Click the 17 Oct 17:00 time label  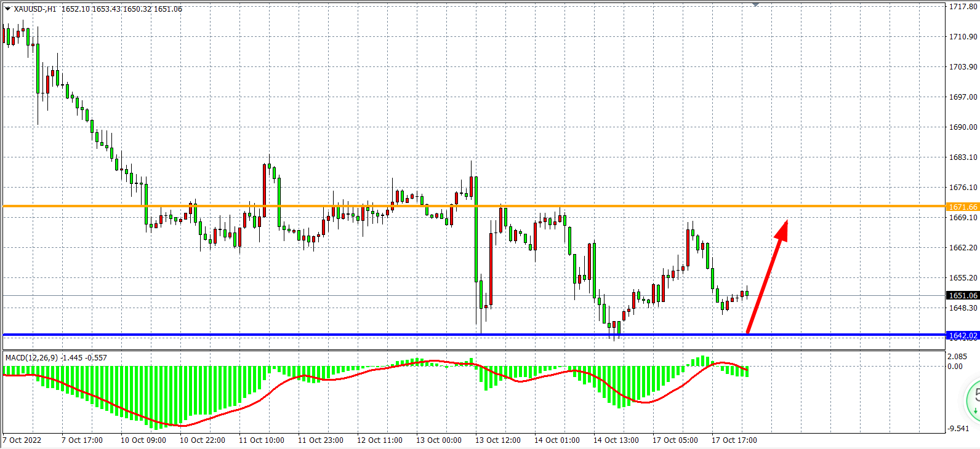coord(734,440)
